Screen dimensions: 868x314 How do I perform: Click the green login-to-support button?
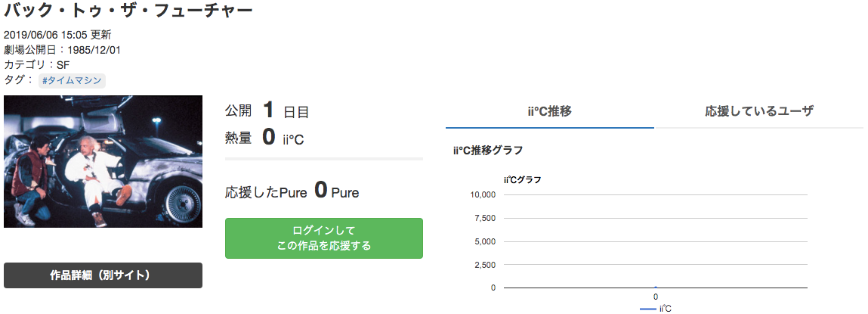[x=324, y=238]
